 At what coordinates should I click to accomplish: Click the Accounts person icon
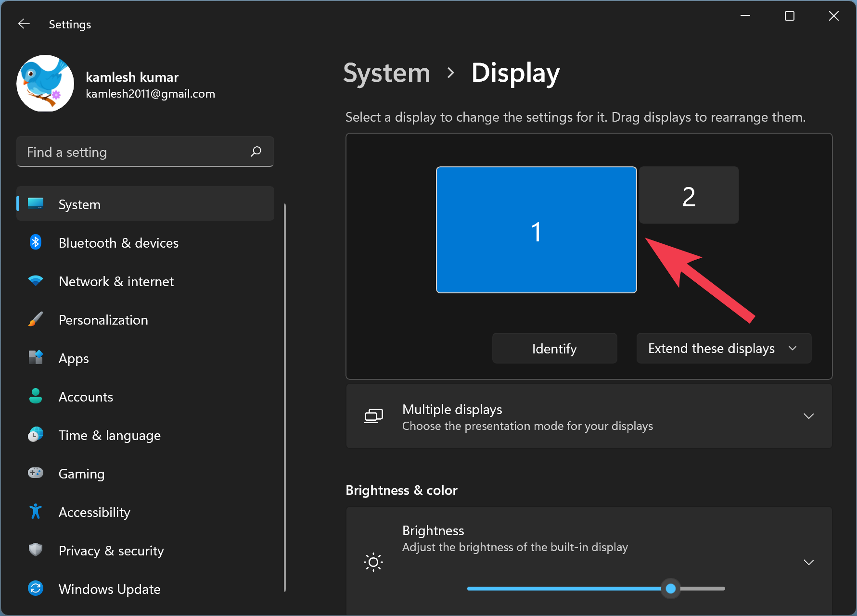pyautogui.click(x=36, y=396)
